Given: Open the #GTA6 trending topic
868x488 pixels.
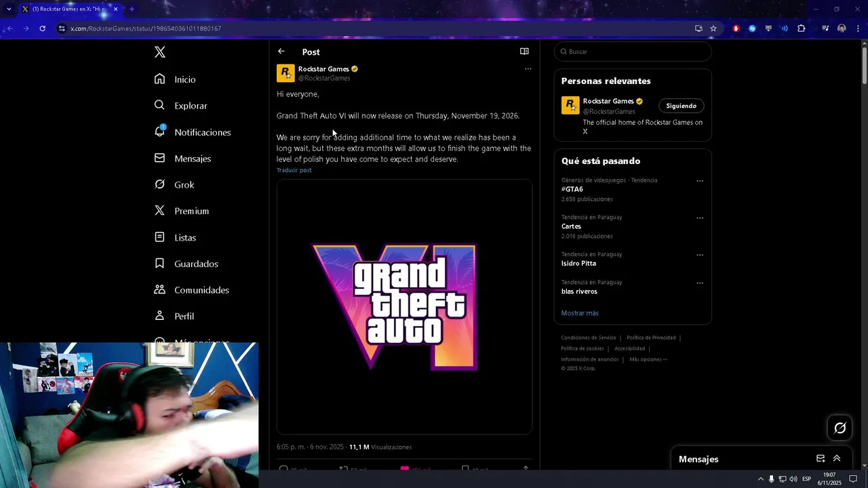Looking at the screenshot, I should 572,190.
